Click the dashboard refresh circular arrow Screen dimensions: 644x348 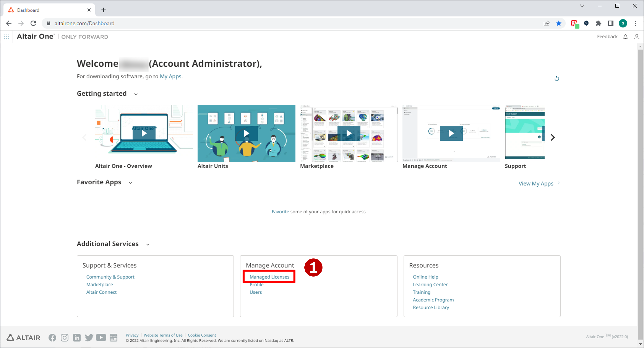pos(557,79)
